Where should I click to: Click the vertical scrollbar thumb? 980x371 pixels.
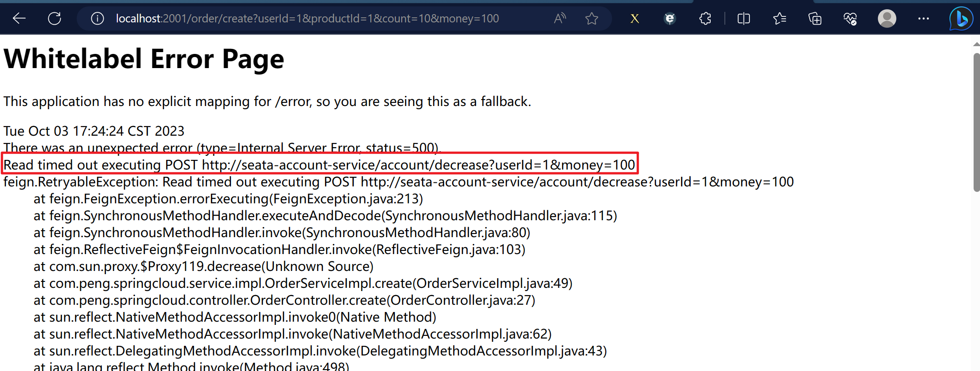(976, 122)
